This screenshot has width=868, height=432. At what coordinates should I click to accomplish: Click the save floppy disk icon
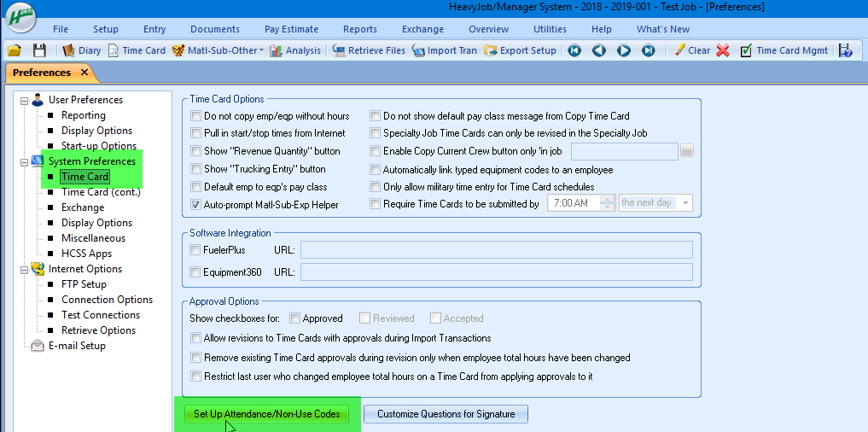point(39,50)
